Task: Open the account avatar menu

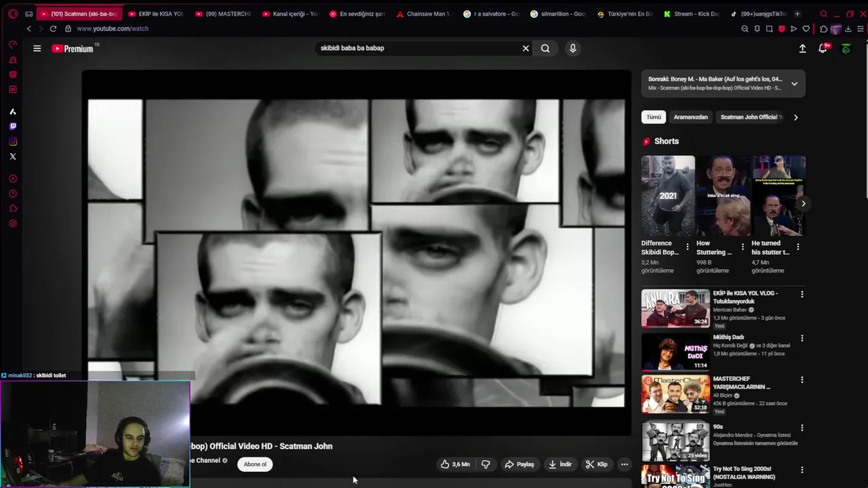Action: point(846,48)
